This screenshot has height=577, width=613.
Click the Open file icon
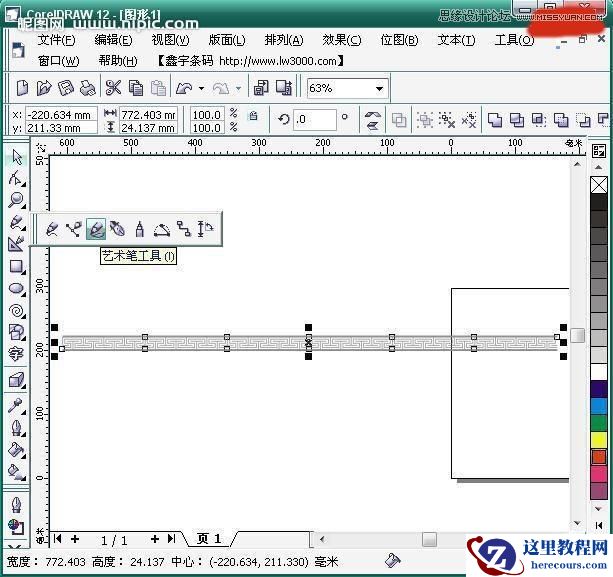coord(44,88)
